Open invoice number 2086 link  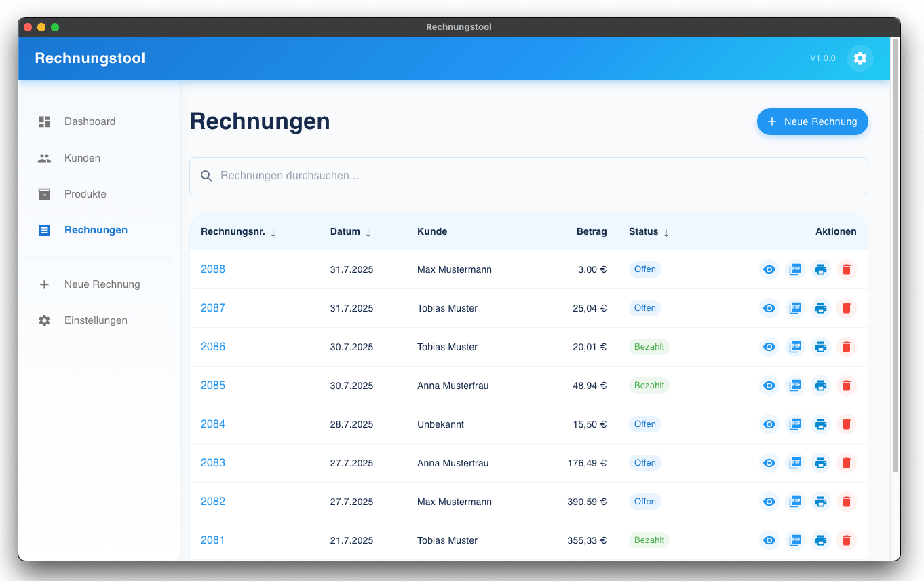(213, 347)
